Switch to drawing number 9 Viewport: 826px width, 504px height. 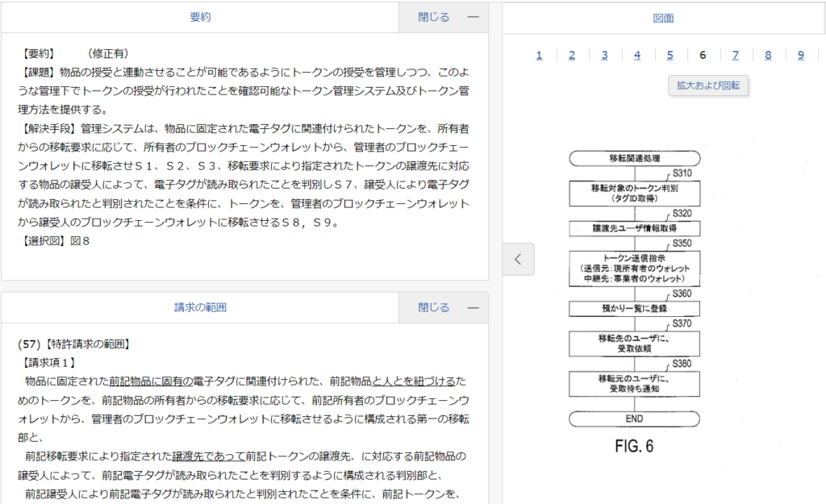click(801, 56)
